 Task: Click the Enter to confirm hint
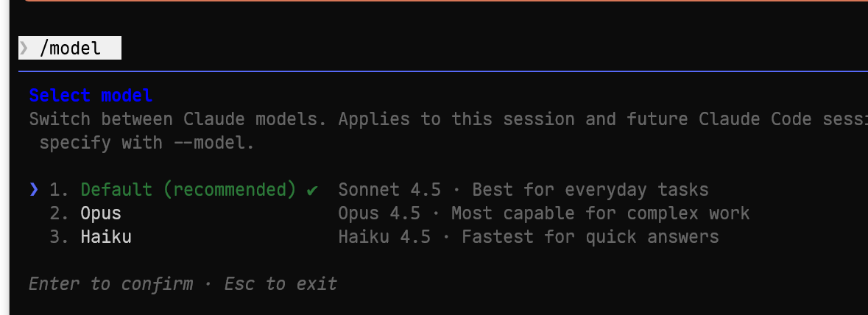[110, 284]
